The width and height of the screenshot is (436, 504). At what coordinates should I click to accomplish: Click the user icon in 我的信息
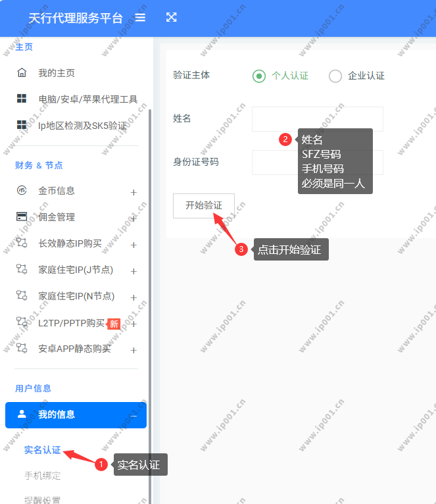pos(22,415)
